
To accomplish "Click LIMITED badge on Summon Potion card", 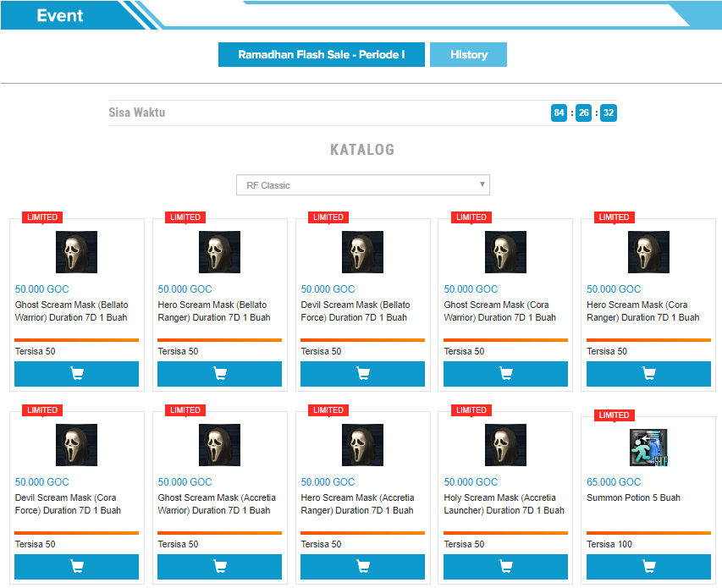I will click(x=615, y=415).
